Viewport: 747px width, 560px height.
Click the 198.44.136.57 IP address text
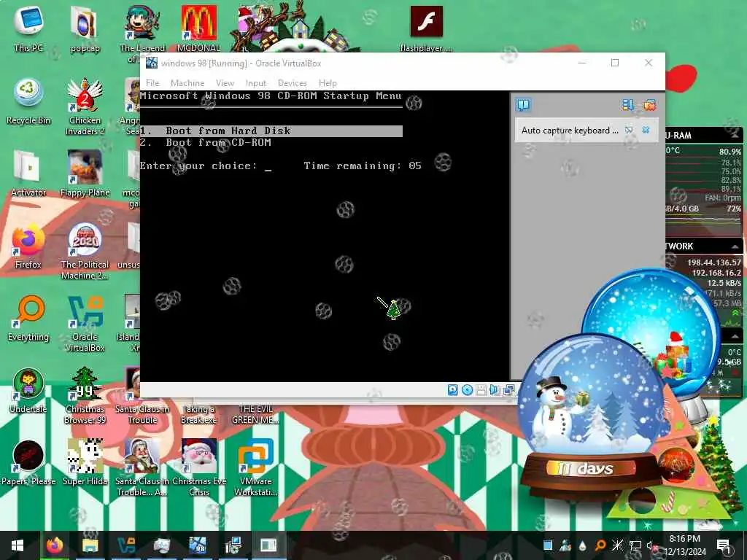click(713, 262)
